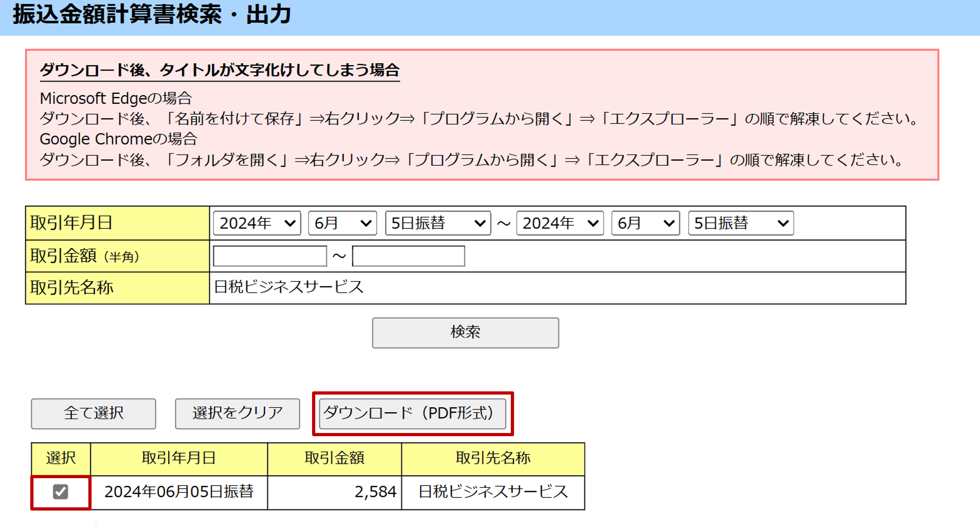Click the 選択 column header

tap(61, 458)
